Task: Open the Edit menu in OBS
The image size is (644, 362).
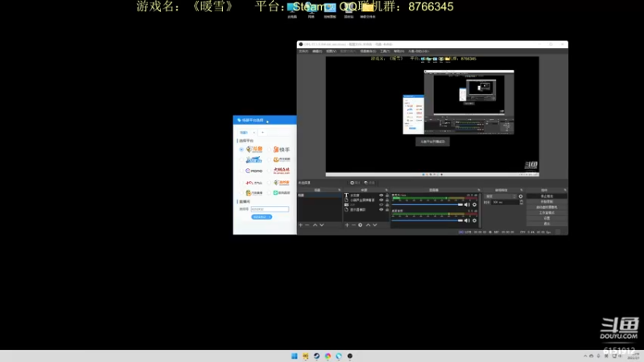Action: point(317,51)
